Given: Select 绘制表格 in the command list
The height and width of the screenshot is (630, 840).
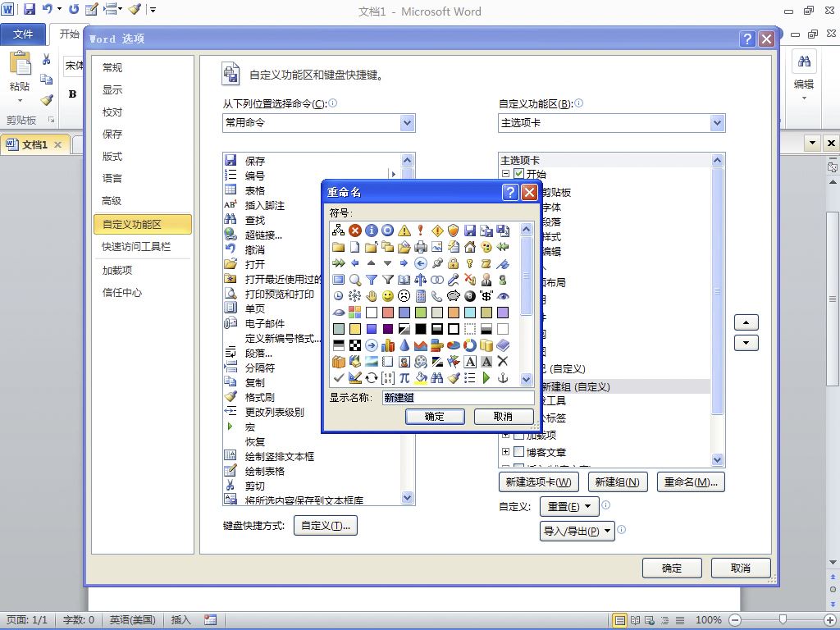Looking at the screenshot, I should pos(265,472).
